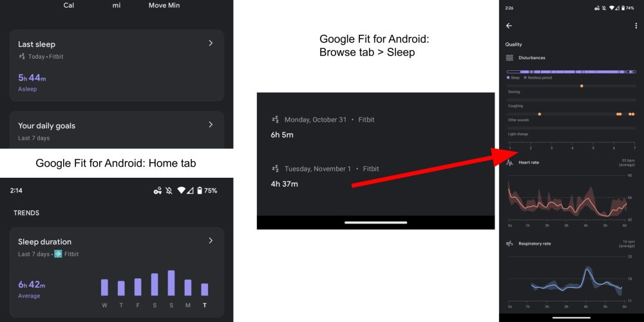The height and width of the screenshot is (322, 644).
Task: Expand the Last sleep card chevron
Action: (x=210, y=43)
